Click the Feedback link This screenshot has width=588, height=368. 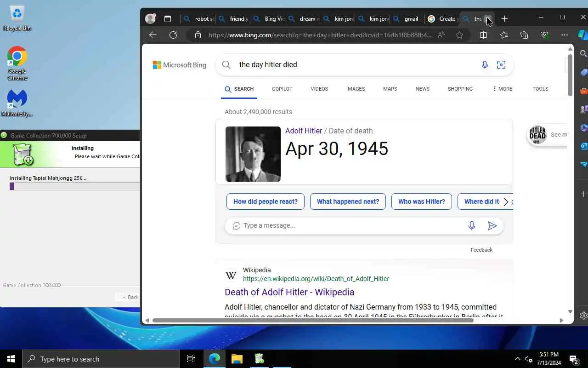481,250
